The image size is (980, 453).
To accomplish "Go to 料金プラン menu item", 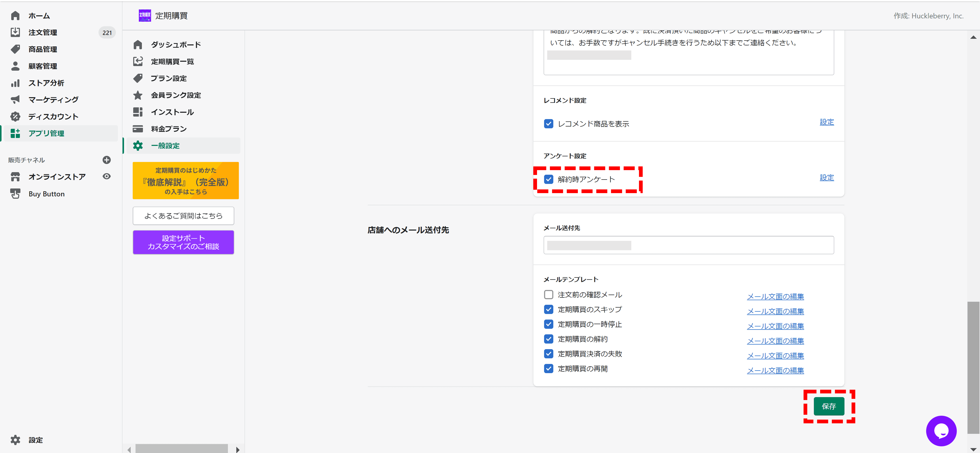I will click(x=169, y=129).
